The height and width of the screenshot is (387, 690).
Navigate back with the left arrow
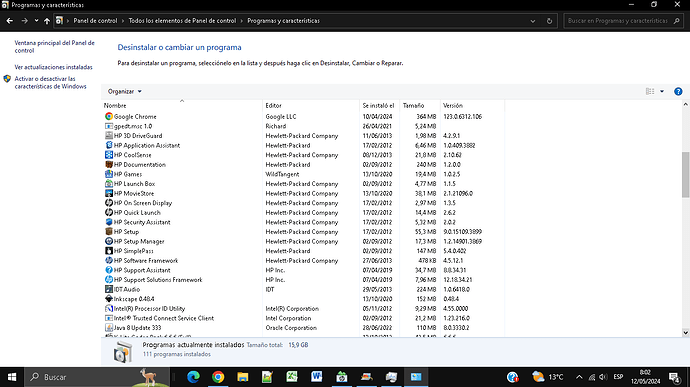[10, 21]
